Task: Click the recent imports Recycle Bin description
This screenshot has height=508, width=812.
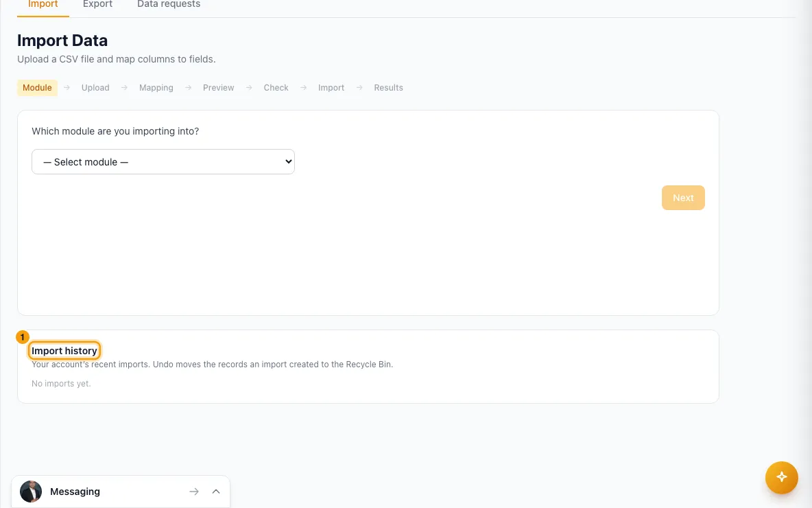Action: [x=213, y=365]
